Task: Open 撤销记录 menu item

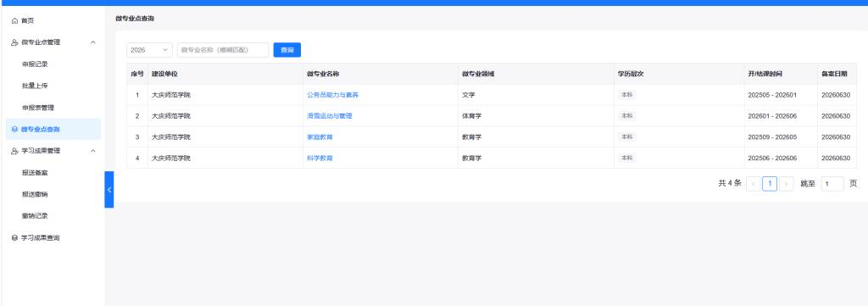Action: click(x=35, y=216)
